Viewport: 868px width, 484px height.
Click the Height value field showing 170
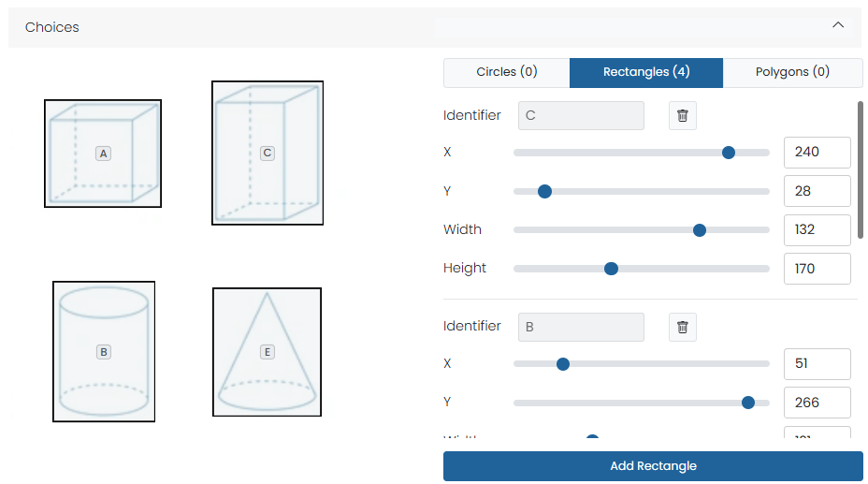coord(817,269)
